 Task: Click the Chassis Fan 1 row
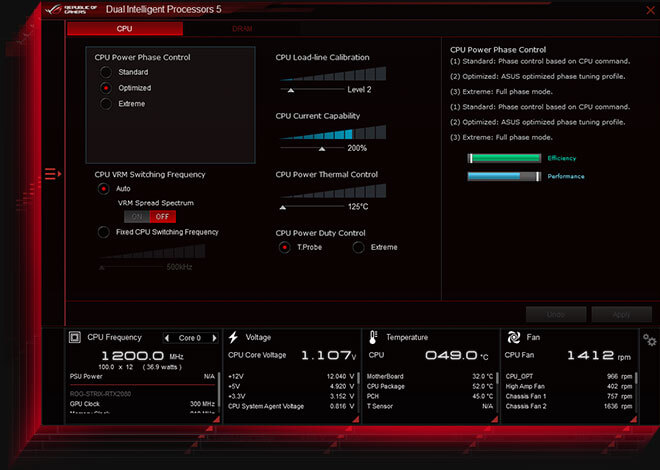pos(569,396)
